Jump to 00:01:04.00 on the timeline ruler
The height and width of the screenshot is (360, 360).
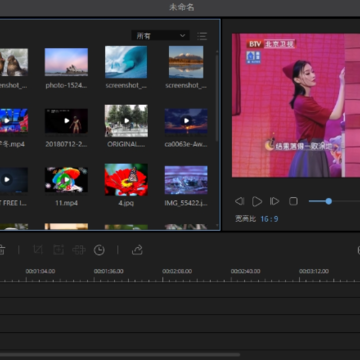click(x=40, y=271)
